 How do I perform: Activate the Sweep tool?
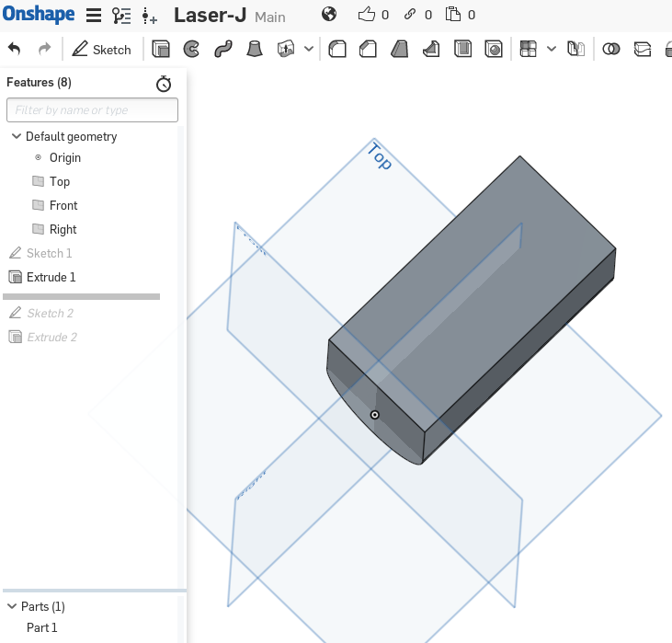pyautogui.click(x=222, y=50)
